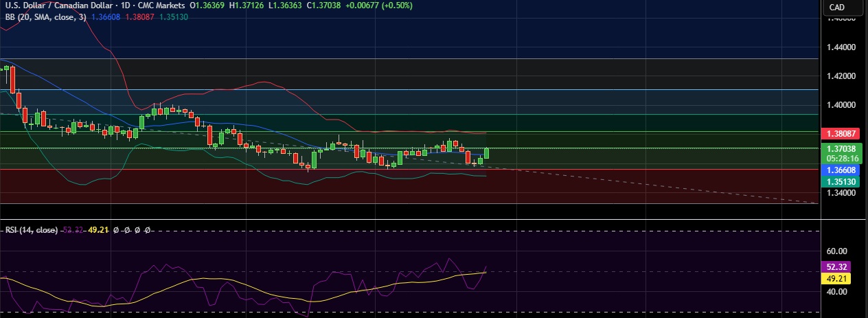Screen dimensions: 868x318
Task: Click the 1.44000 level on price axis
Action: [x=841, y=47]
